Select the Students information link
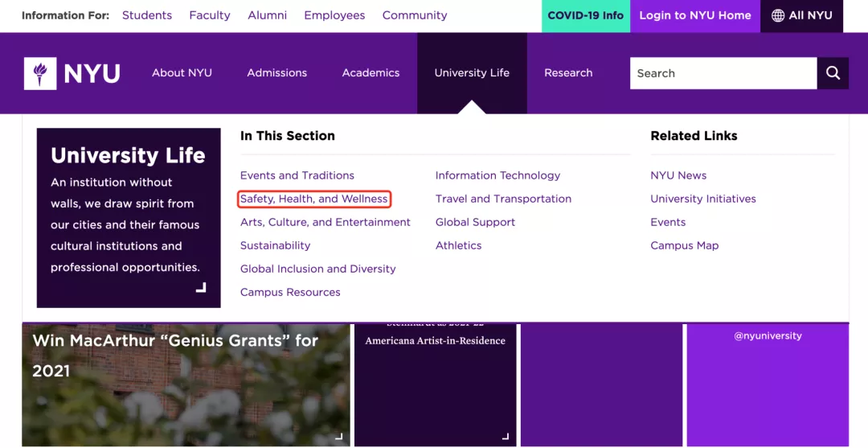Image resolution: width=868 pixels, height=448 pixels. 147,15
